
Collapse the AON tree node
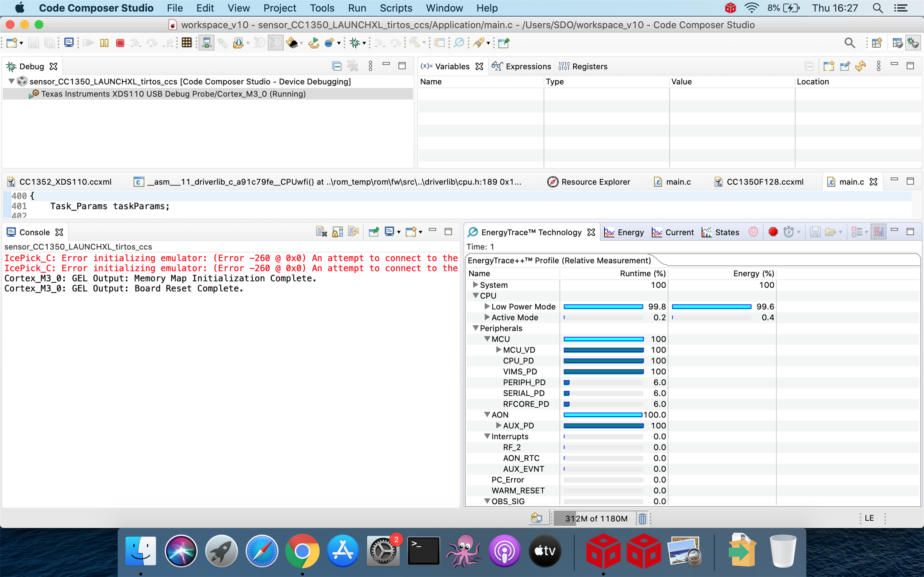pos(487,414)
